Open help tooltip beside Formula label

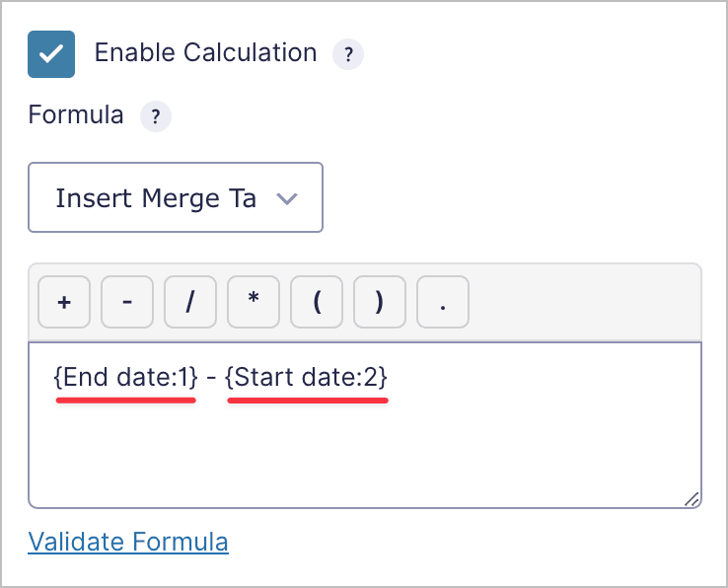155,116
